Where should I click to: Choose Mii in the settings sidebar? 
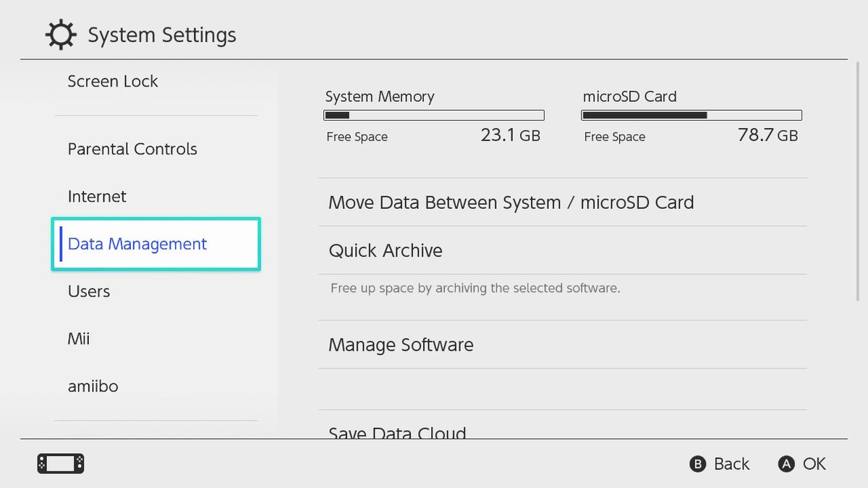79,339
